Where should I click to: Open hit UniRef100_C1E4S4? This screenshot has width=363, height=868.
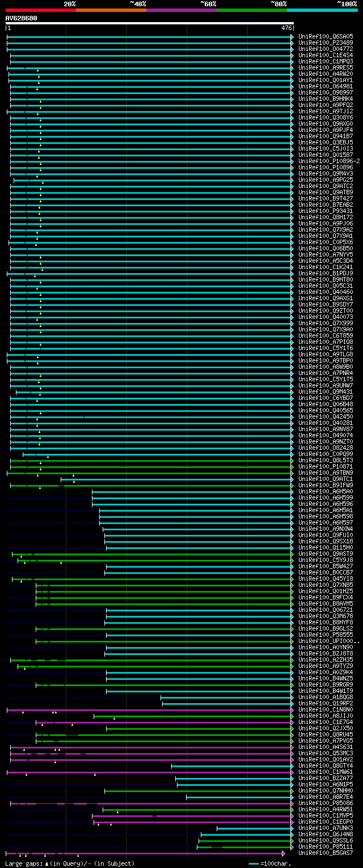[326, 55]
